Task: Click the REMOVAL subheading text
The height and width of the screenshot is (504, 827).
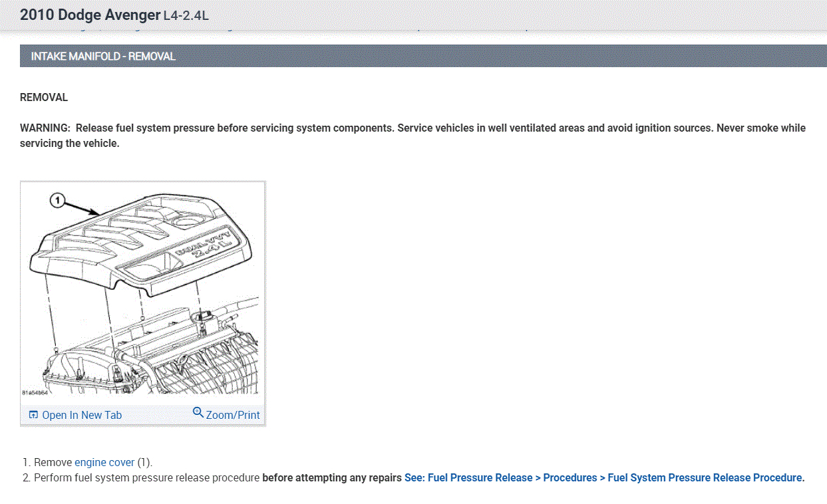Action: click(44, 97)
